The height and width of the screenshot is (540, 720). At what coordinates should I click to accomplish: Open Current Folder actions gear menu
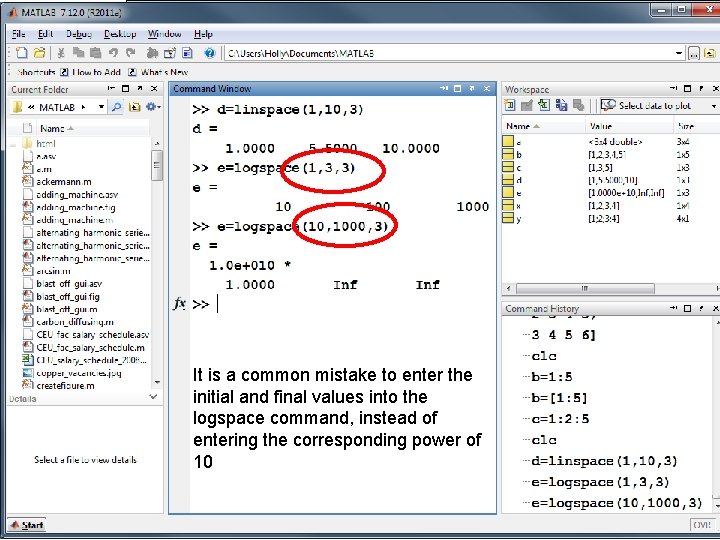coord(153,107)
